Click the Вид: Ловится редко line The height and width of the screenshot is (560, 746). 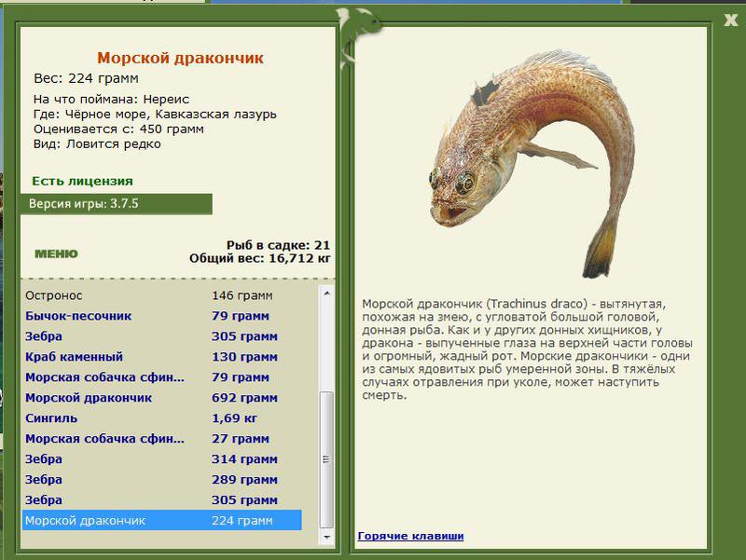pos(97,144)
